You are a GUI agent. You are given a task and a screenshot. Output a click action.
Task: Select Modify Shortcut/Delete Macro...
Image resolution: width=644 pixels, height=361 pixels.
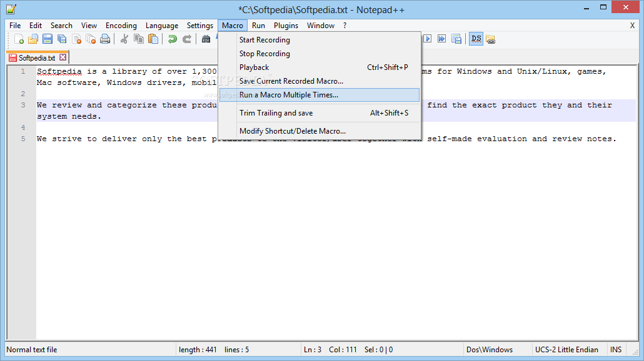[319, 131]
